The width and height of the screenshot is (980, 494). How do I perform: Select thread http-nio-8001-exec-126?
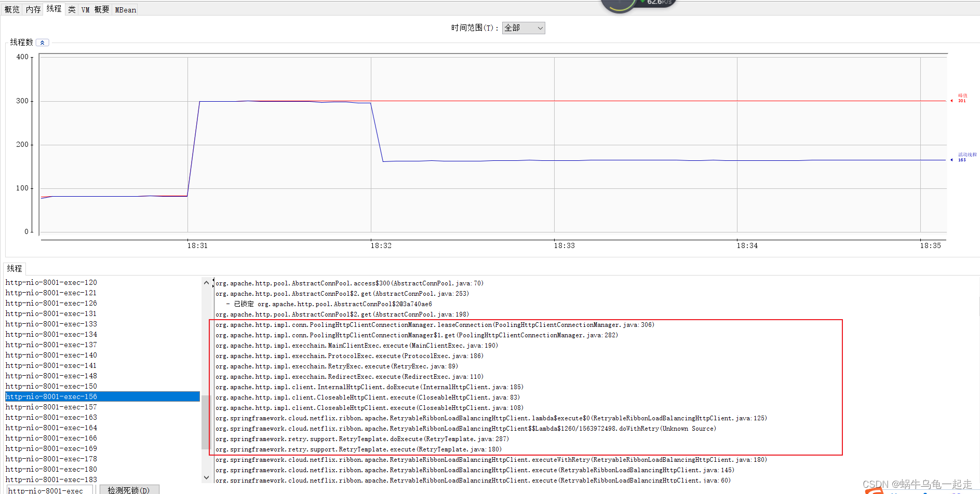(102, 303)
